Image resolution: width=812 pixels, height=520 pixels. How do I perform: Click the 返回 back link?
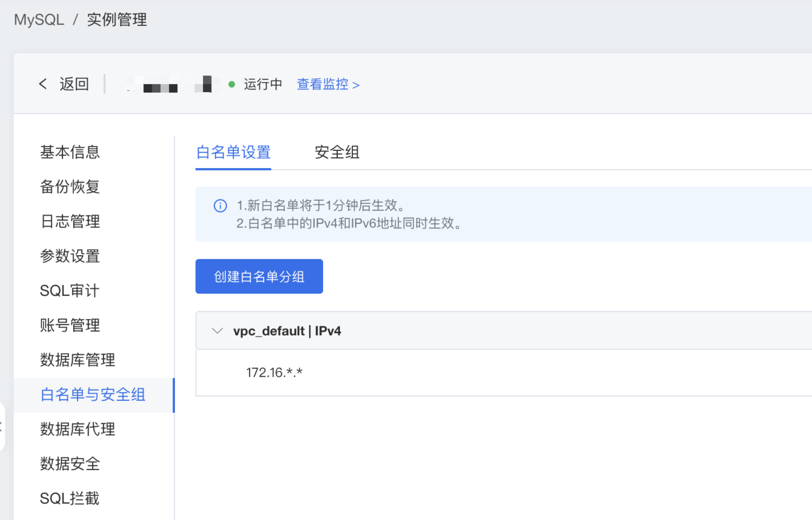pos(74,84)
